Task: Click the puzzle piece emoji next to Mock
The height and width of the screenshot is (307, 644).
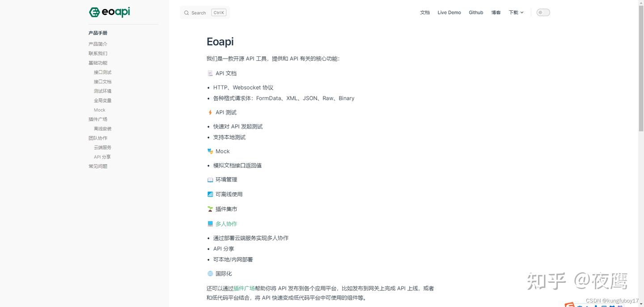Action: pyautogui.click(x=210, y=151)
